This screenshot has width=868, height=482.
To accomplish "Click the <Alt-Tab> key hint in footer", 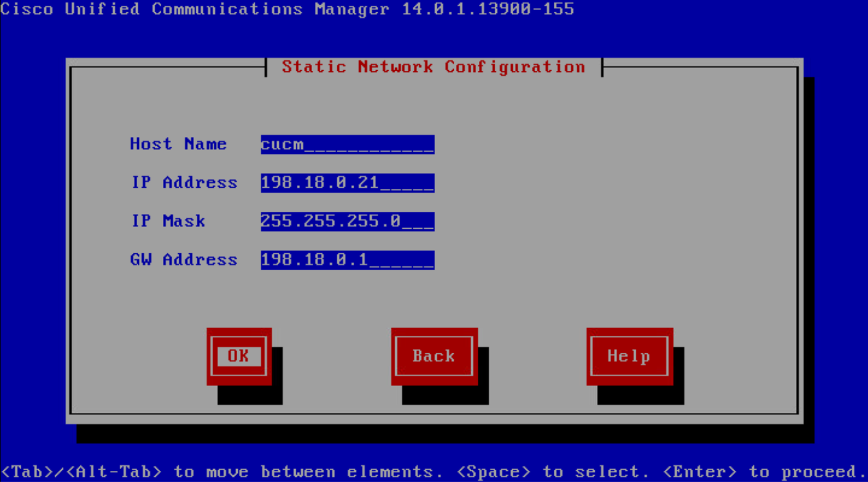I will (114, 472).
